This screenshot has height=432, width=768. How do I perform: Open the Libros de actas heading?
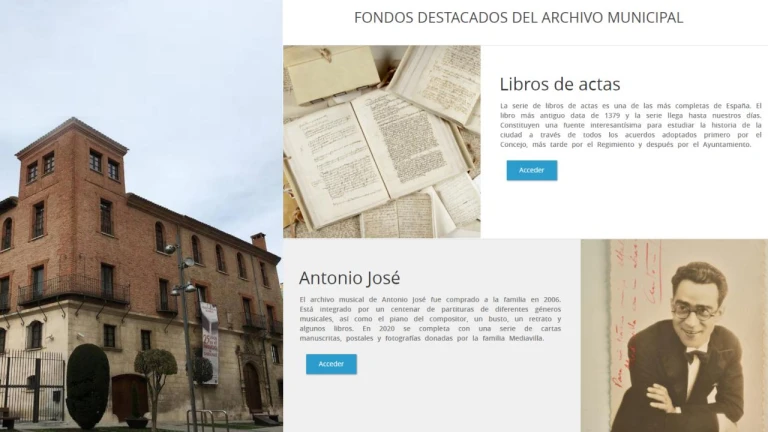tap(560, 84)
